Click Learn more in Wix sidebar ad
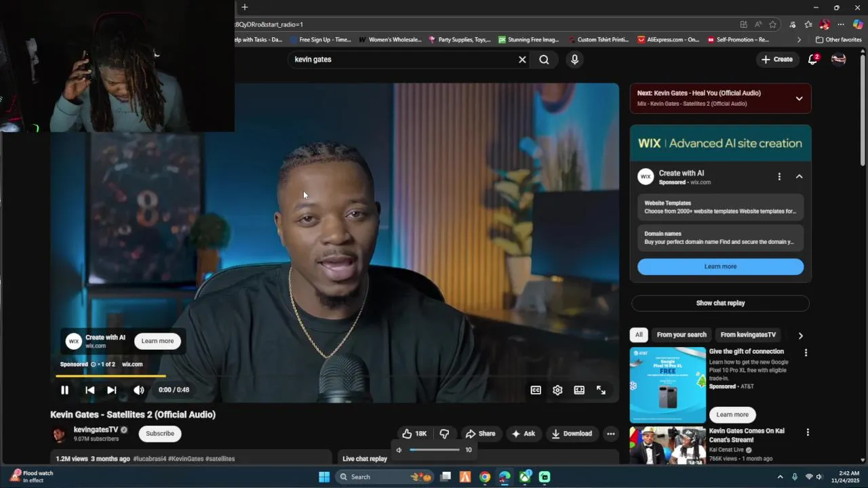This screenshot has width=868, height=488. point(720,266)
